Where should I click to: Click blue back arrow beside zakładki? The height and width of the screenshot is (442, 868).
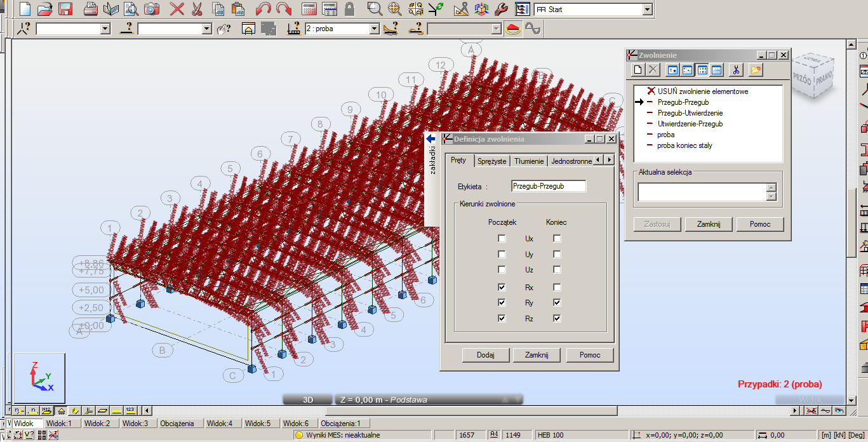click(431, 138)
